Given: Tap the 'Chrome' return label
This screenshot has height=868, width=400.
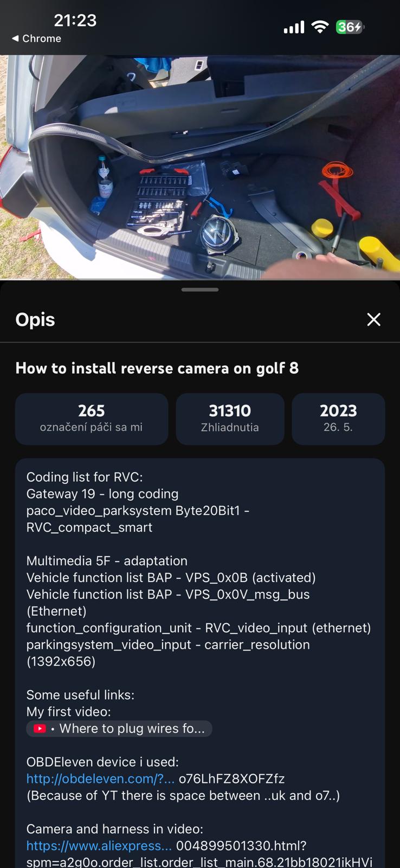Looking at the screenshot, I should (42, 39).
